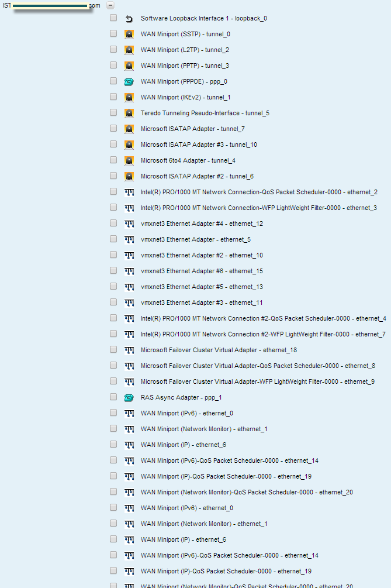
Task: Select 'Teredo Tunneling Pseudo-Interface - tunnel_5' label
Action: point(205,113)
